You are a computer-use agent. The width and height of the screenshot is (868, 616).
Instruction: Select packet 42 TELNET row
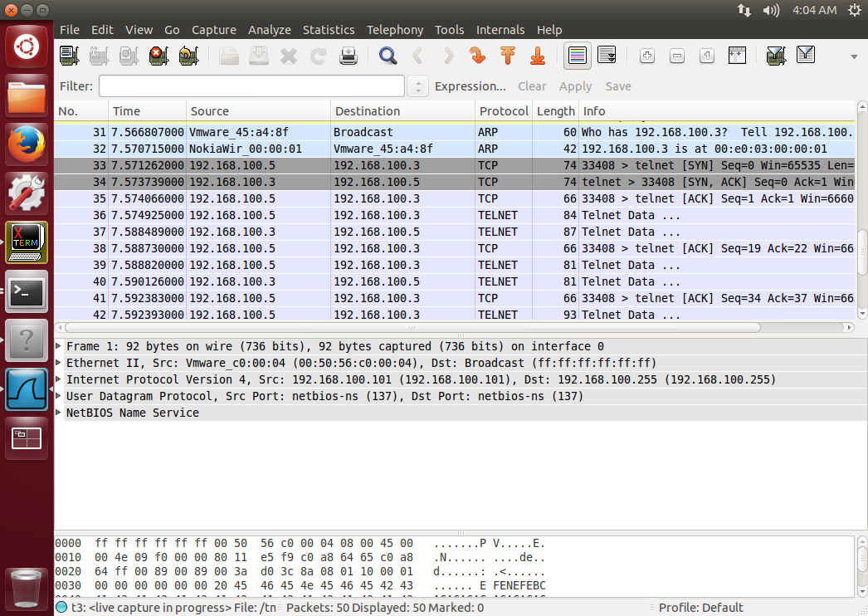455,314
